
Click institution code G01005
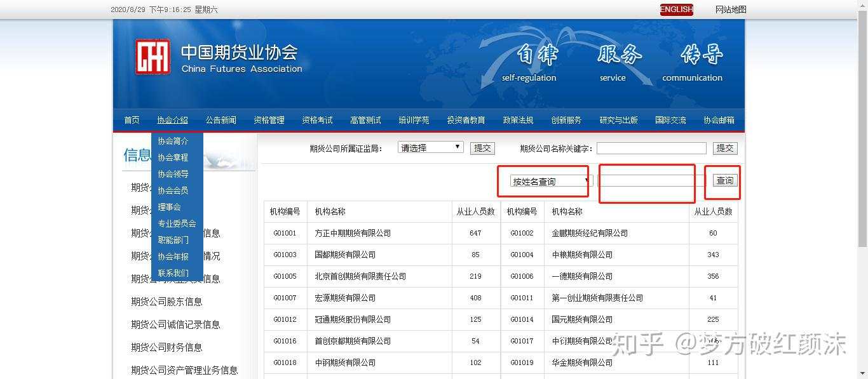pos(285,276)
